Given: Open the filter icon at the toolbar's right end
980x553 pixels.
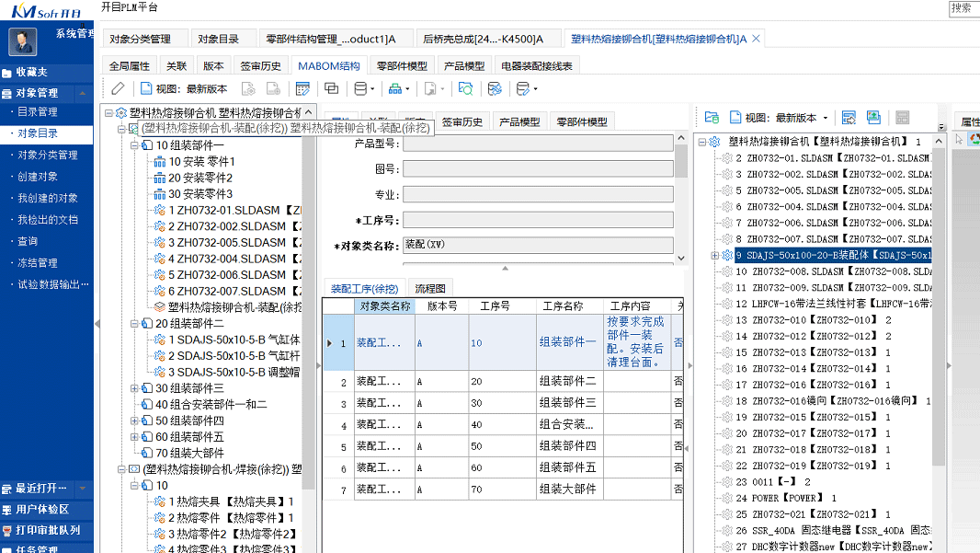Looking at the screenshot, I should pyautogui.click(x=522, y=87).
